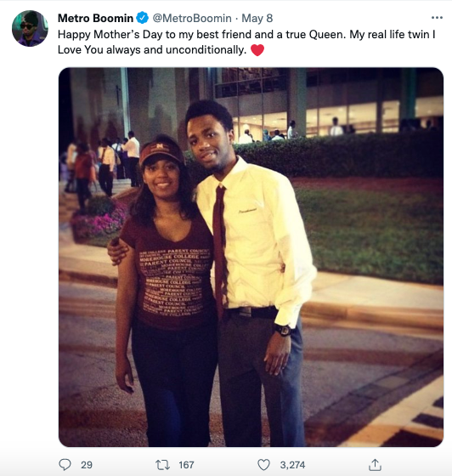Click the 3,274 likes count
Image resolution: width=452 pixels, height=476 pixels.
(x=292, y=465)
